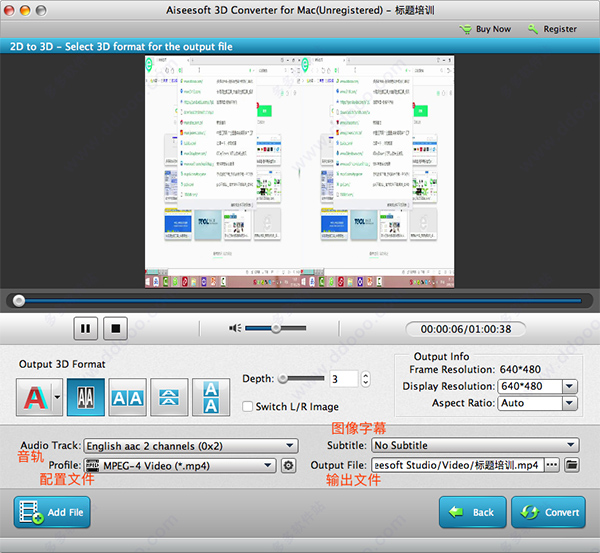Mute the audio with the speaker icon
This screenshot has width=600, height=553.
click(x=235, y=328)
